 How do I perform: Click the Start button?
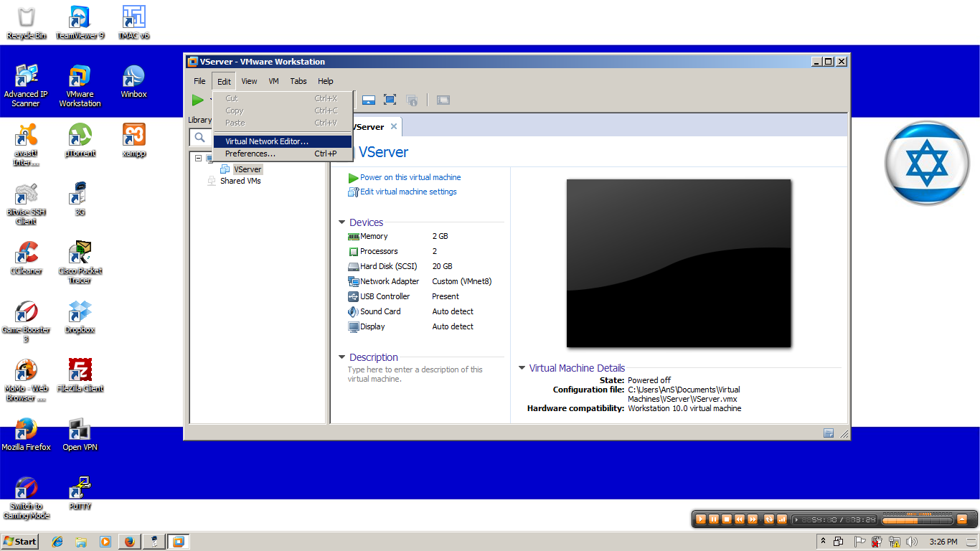(x=20, y=542)
